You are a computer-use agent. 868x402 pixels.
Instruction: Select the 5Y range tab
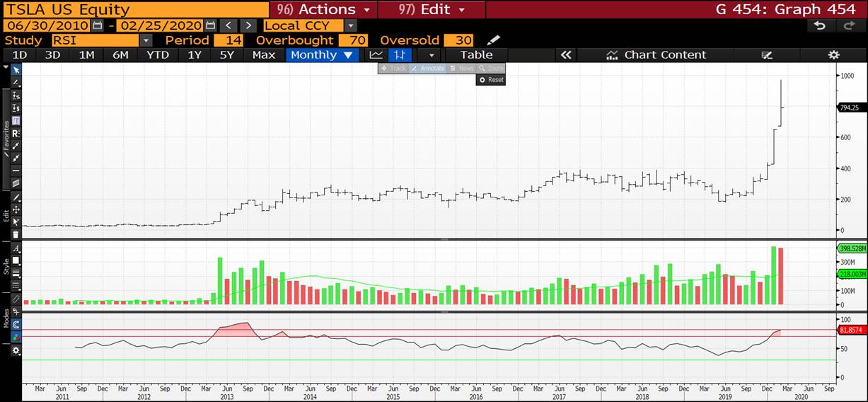226,54
